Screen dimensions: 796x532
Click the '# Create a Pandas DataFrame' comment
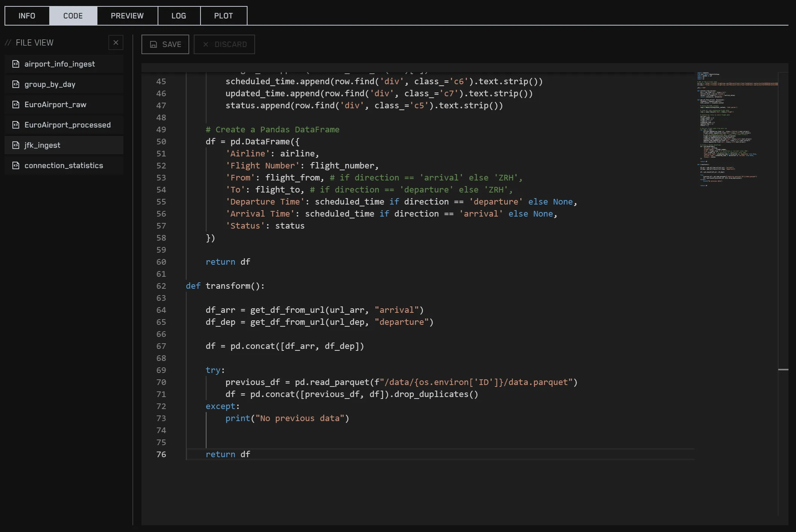point(272,129)
